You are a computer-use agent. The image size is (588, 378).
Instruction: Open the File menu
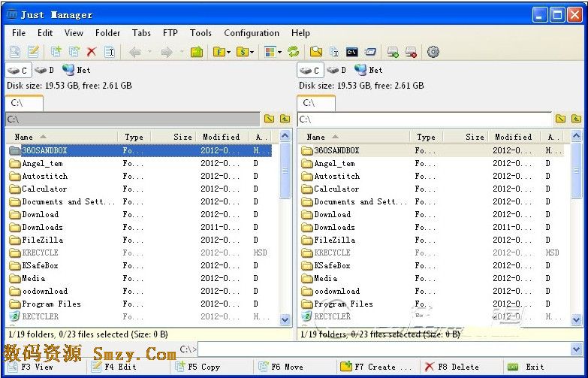(x=19, y=33)
